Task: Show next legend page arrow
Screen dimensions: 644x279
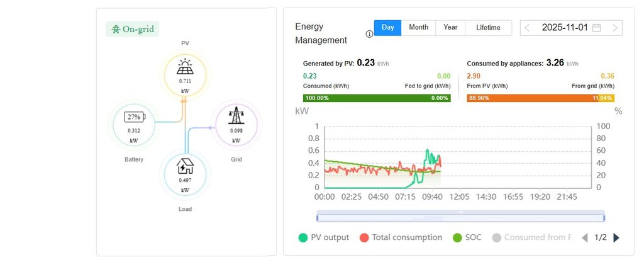Action: (616, 237)
